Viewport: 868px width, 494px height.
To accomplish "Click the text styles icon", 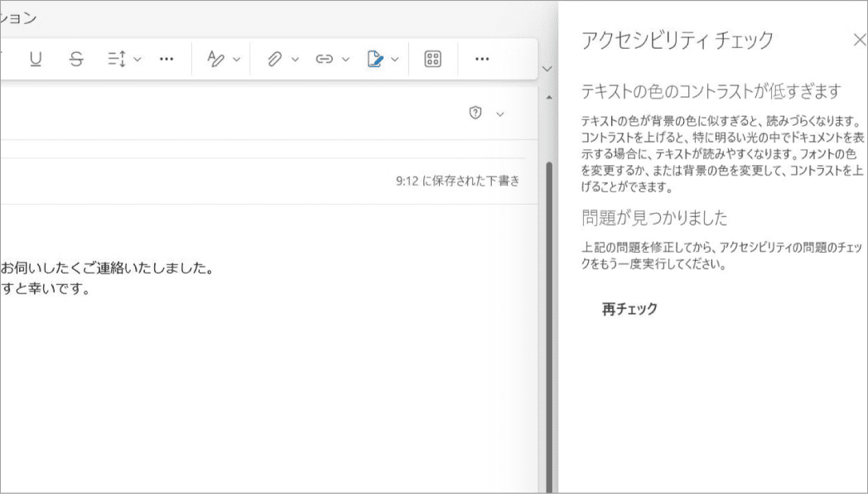I will click(215, 59).
